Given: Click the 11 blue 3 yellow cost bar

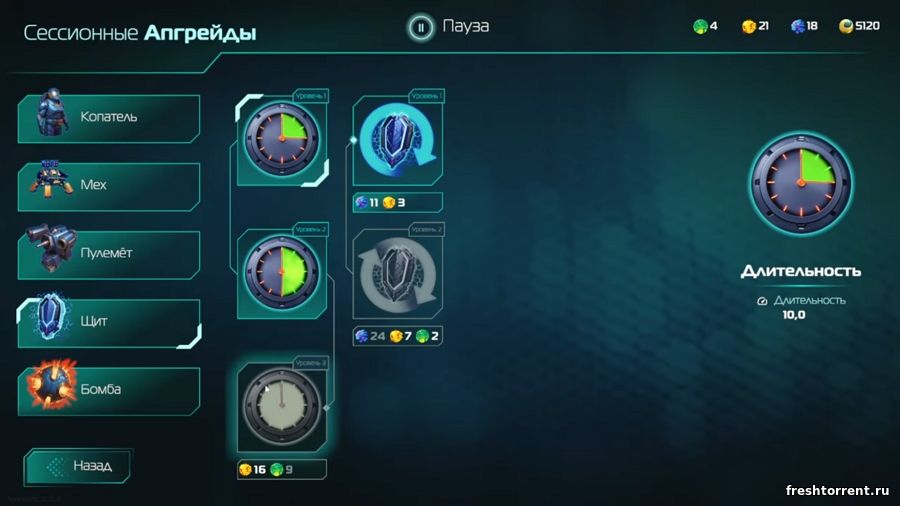Looking at the screenshot, I should [x=397, y=203].
